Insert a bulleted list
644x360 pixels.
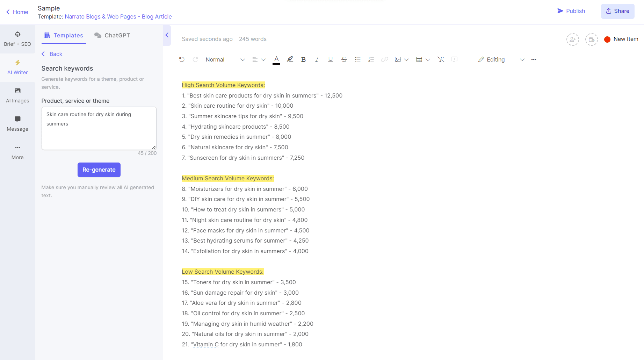pyautogui.click(x=357, y=59)
